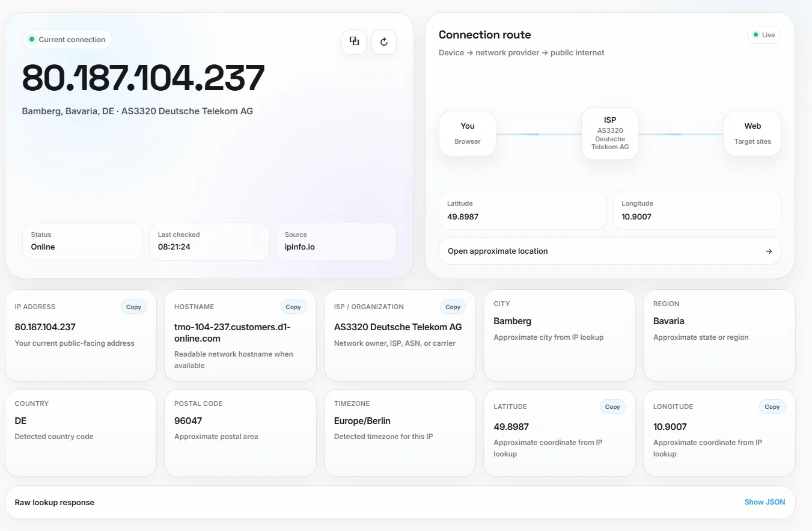
Task: Click the Latitude box under the connection route
Action: (x=523, y=210)
